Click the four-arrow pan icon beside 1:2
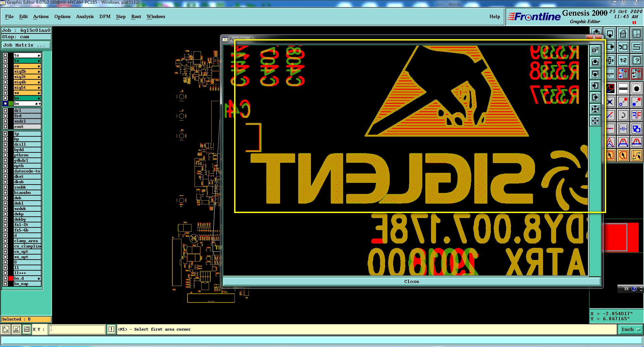Image resolution: width=644 pixels, height=347 pixels. [x=610, y=60]
